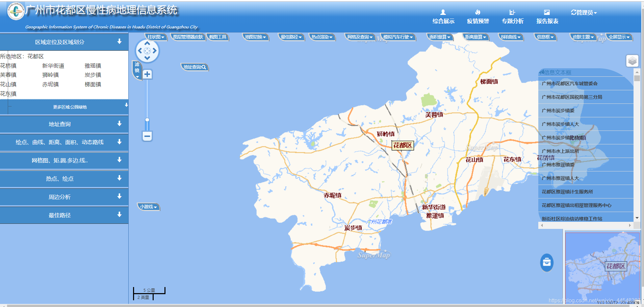
Task: Pan the map up with the compass arrow
Action: pyautogui.click(x=147, y=43)
